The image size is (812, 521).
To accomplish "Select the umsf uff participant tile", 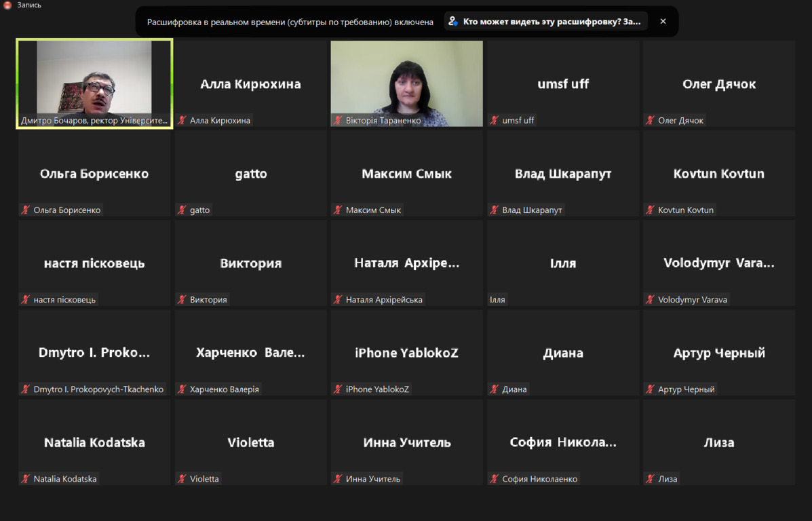I will (563, 83).
